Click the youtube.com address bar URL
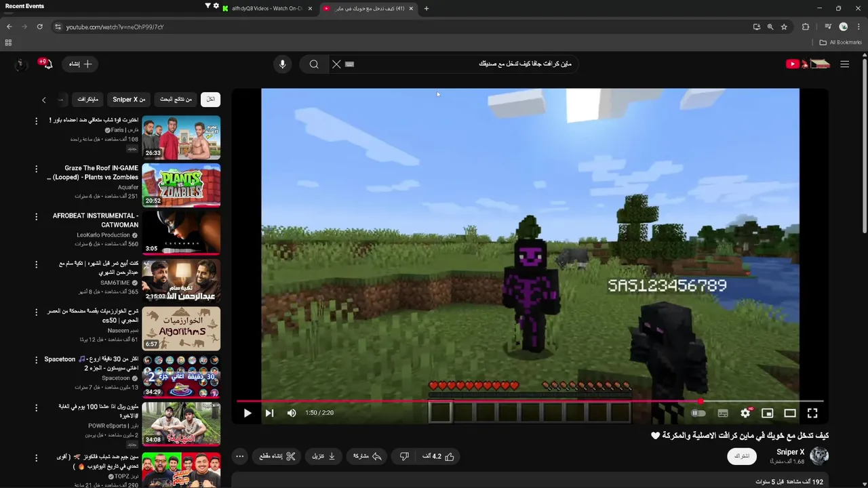The width and height of the screenshot is (868, 488). click(115, 27)
